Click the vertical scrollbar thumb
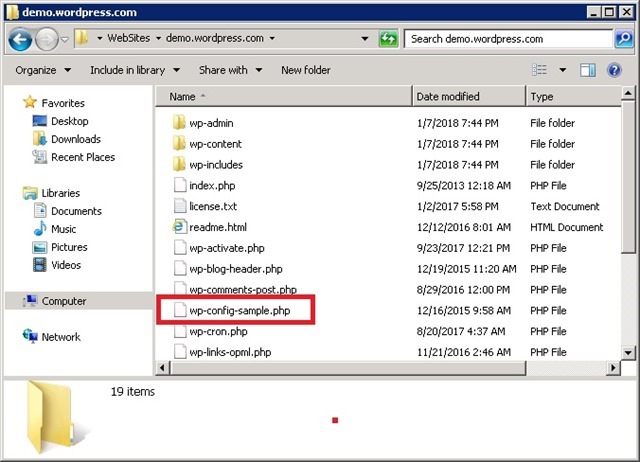Screen dimensions: 640x462 click(628, 177)
